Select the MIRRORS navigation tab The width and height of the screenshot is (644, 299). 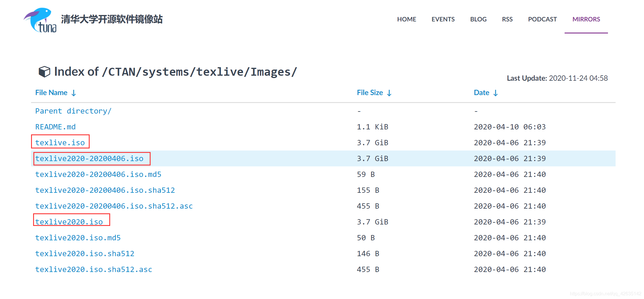click(x=586, y=19)
